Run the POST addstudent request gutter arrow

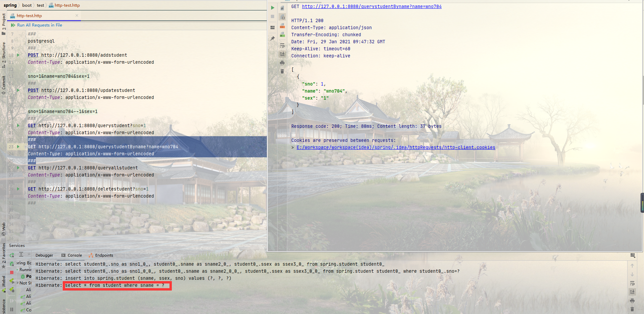click(18, 55)
